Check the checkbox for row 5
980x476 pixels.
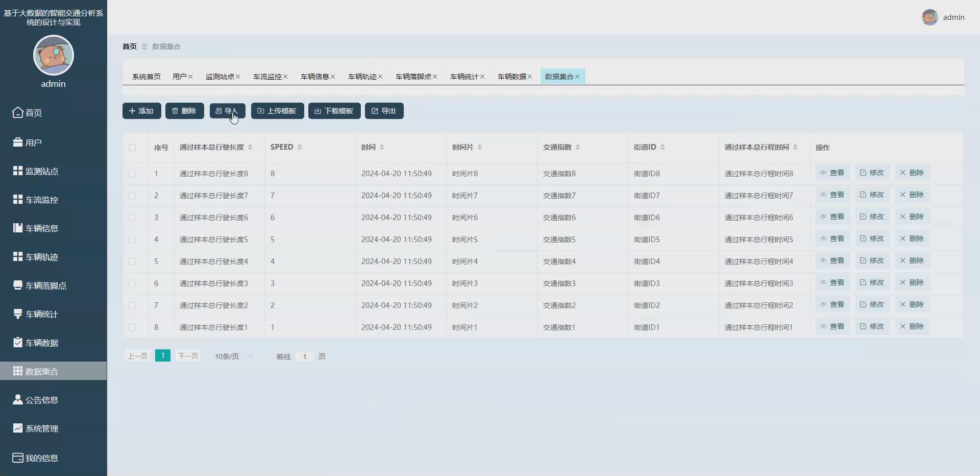132,261
